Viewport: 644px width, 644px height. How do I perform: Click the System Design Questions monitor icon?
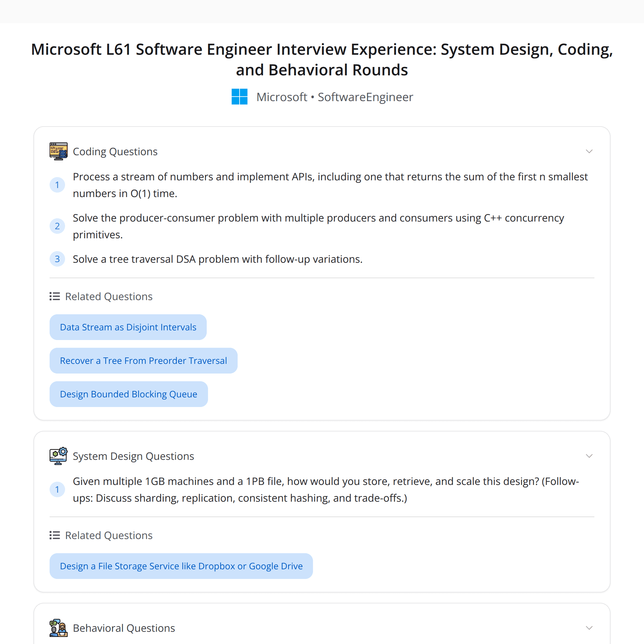click(58, 456)
